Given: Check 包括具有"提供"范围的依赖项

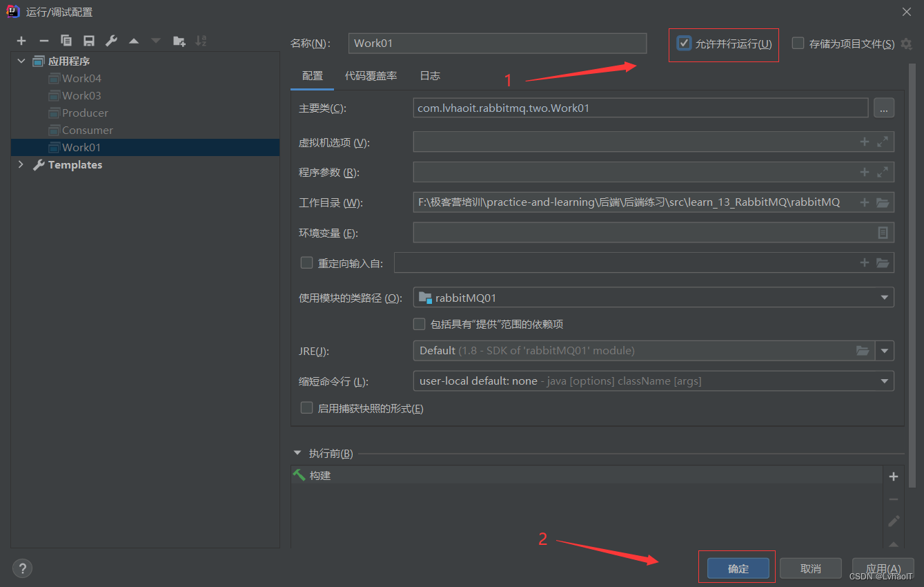Looking at the screenshot, I should pyautogui.click(x=419, y=324).
